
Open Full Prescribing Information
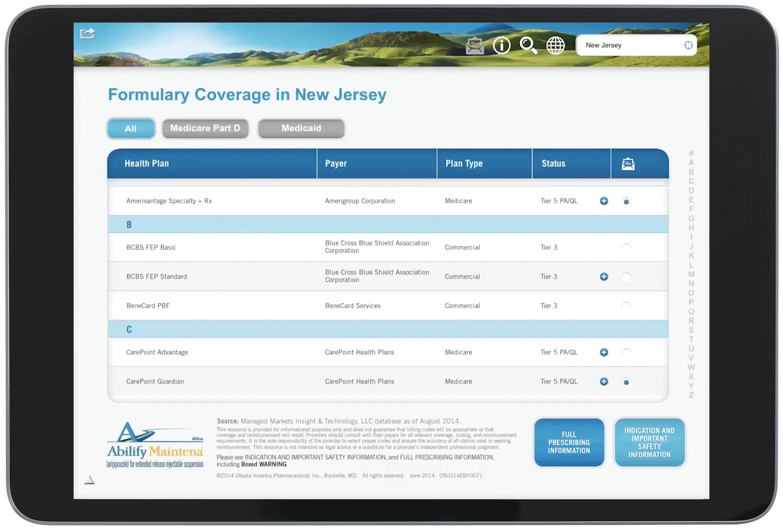(x=569, y=442)
